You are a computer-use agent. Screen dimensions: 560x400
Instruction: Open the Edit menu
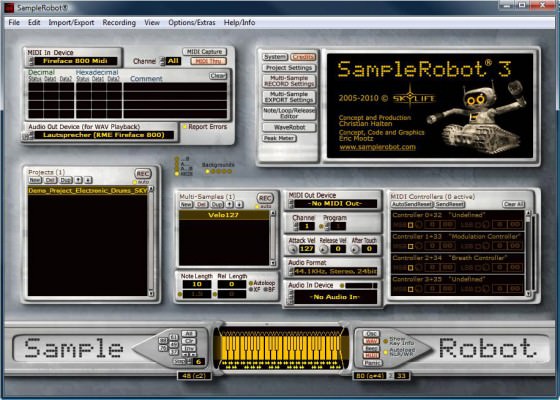(x=34, y=22)
